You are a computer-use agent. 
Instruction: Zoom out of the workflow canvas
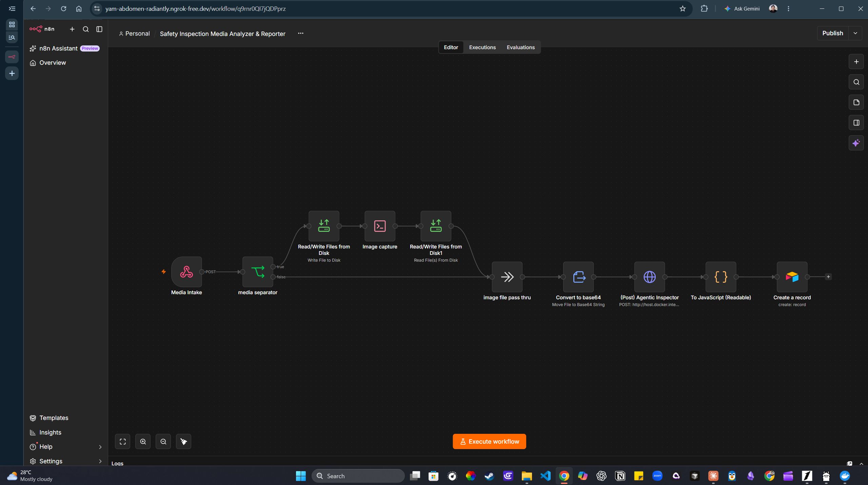coord(163,442)
